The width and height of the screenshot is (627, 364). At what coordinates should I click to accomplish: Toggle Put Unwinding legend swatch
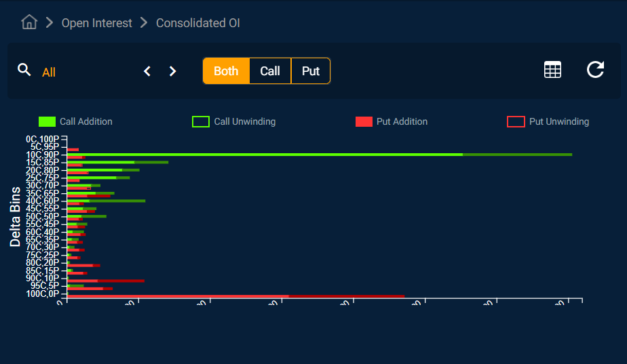[x=516, y=122]
